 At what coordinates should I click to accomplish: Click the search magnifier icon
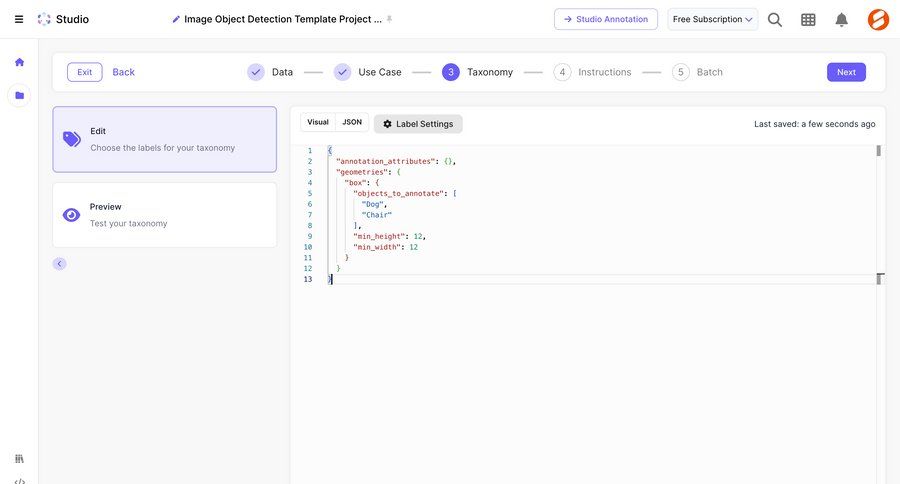point(775,19)
